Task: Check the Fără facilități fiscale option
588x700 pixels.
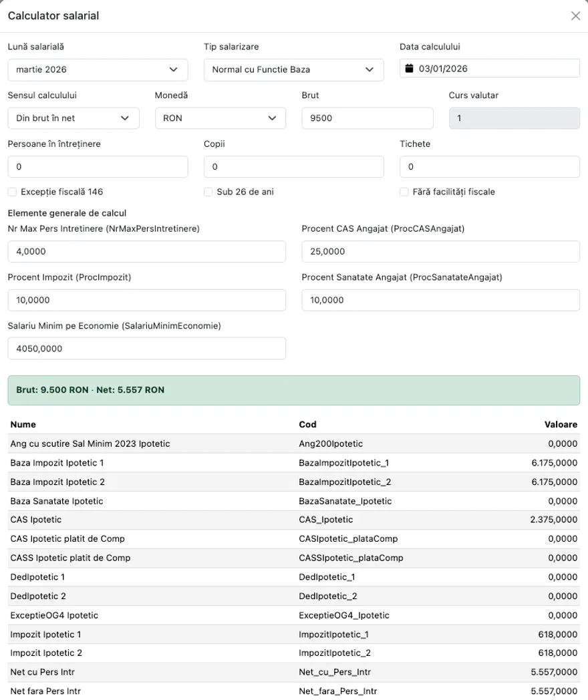Action: pos(404,192)
